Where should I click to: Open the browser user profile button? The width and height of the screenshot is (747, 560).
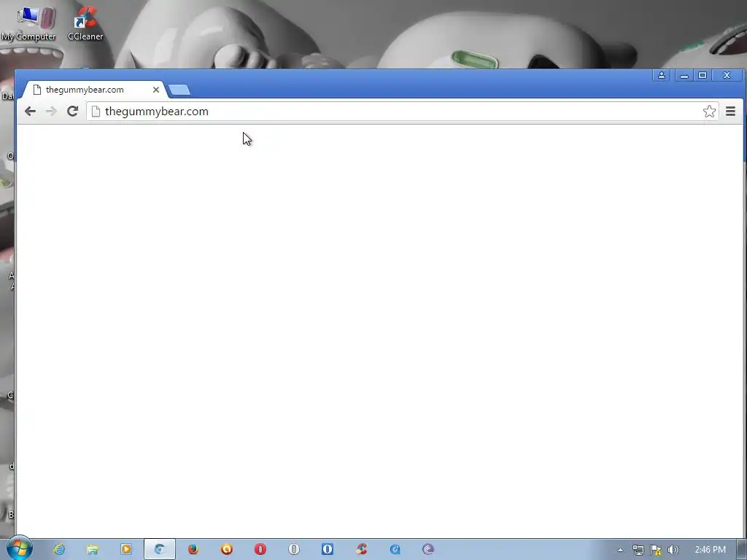661,75
